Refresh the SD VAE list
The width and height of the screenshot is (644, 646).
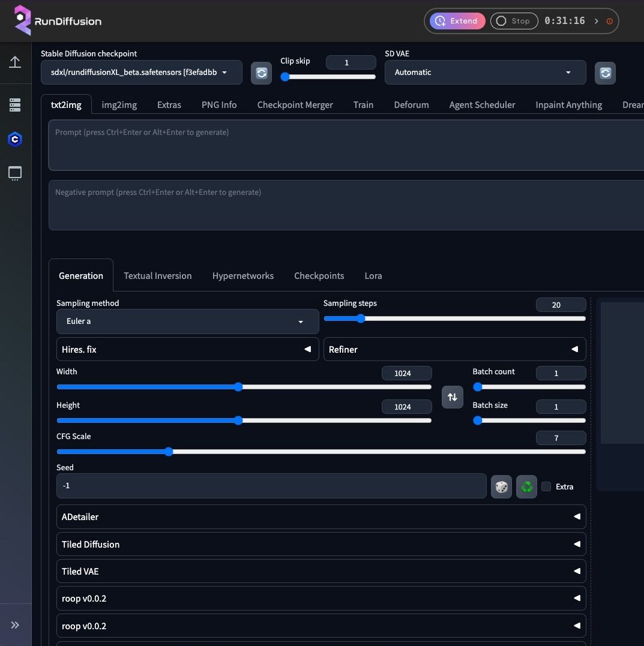605,73
